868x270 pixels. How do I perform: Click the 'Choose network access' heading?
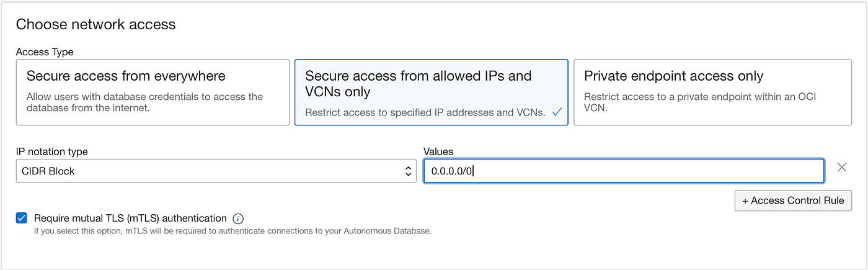tap(95, 24)
